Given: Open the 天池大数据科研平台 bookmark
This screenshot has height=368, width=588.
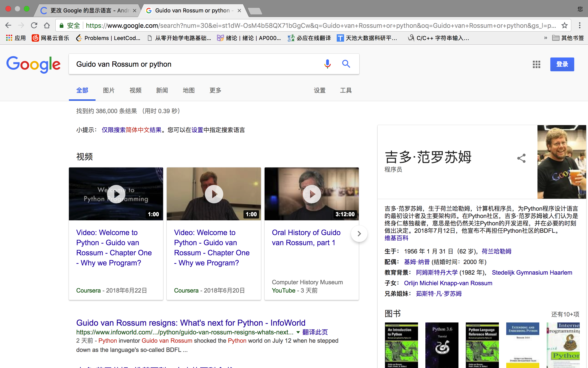Looking at the screenshot, I should (367, 38).
